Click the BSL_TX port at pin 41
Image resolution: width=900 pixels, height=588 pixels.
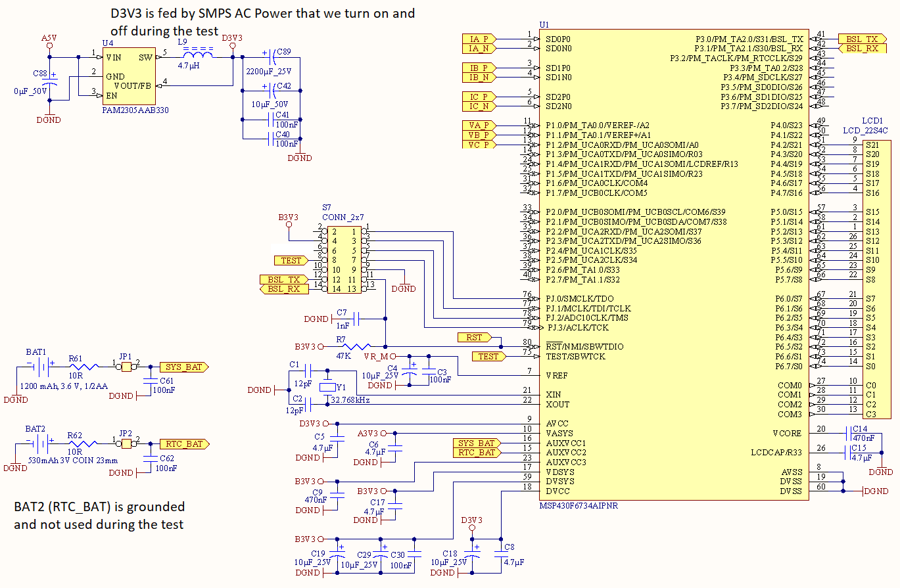(863, 39)
